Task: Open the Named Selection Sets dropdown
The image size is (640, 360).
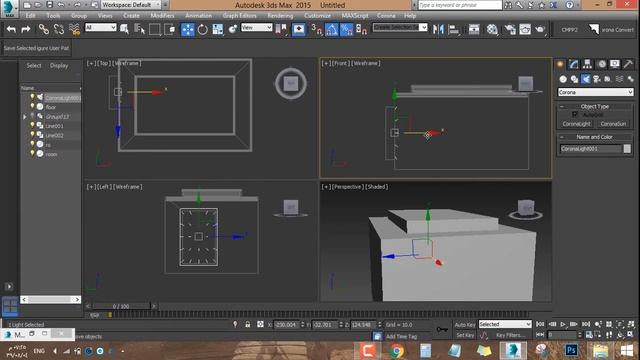Action: tap(400, 27)
